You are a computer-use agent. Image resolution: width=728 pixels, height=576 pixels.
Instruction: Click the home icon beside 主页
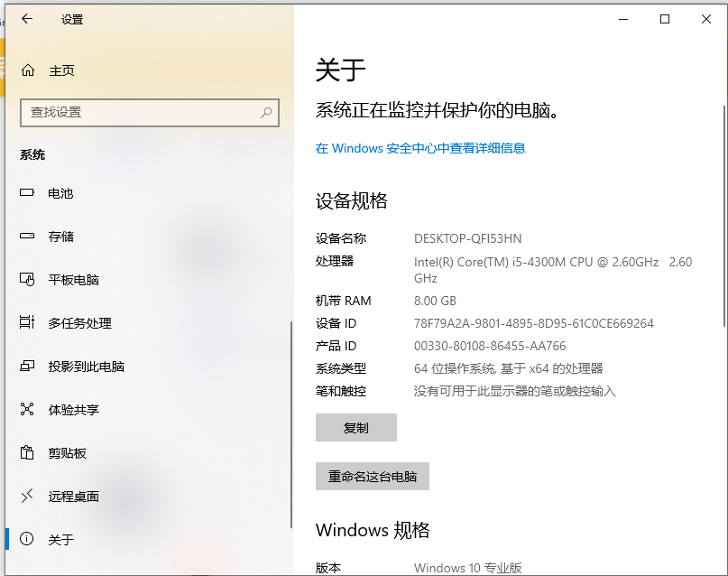pos(28,70)
